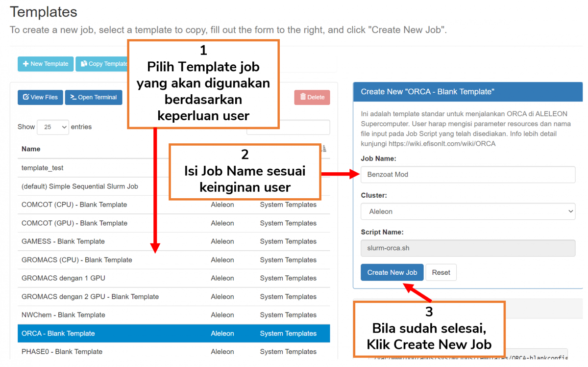Select the PHASE0 - Blank Template row
This screenshot has height=367, width=588.
[x=62, y=352]
